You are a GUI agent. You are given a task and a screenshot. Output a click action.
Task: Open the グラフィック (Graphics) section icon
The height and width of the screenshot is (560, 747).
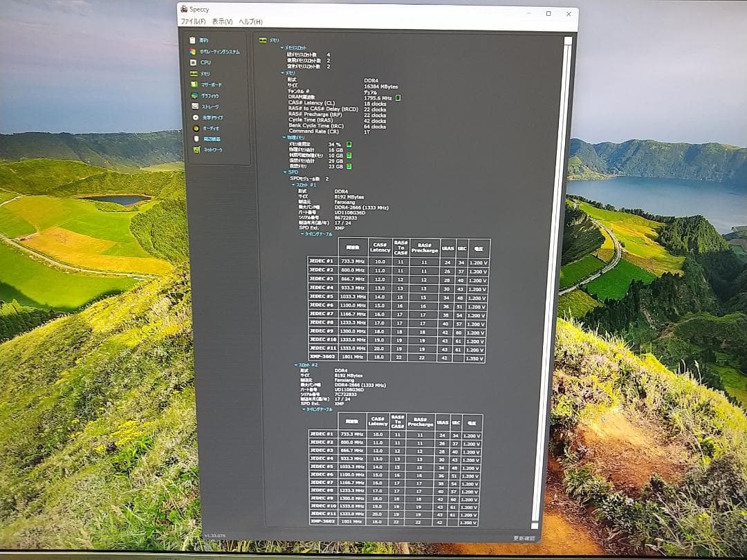coord(195,95)
